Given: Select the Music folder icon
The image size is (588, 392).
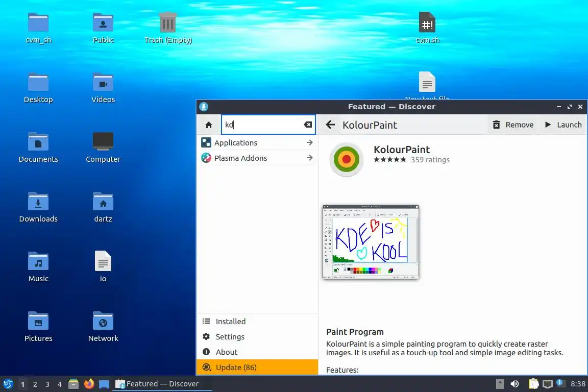Looking at the screenshot, I should [x=38, y=267].
